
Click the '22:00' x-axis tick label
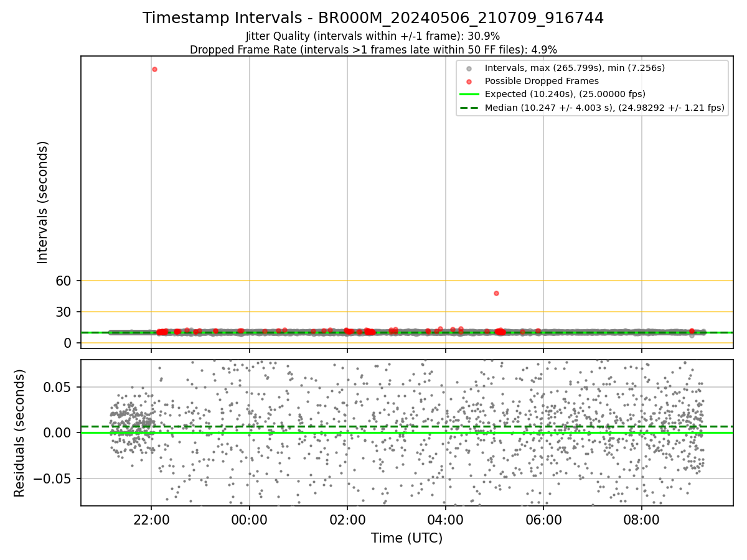pos(151,520)
